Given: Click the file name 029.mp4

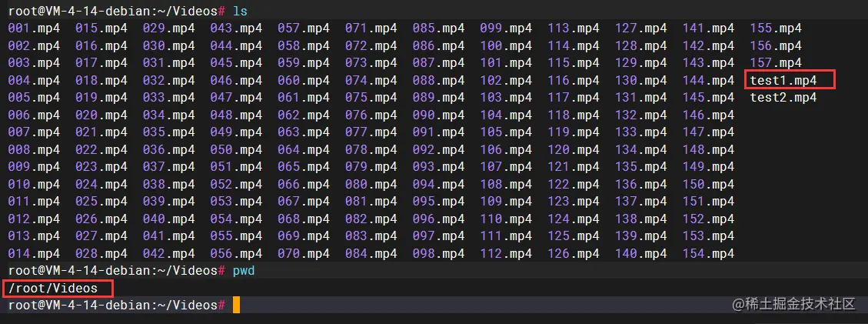Looking at the screenshot, I should pos(169,28).
